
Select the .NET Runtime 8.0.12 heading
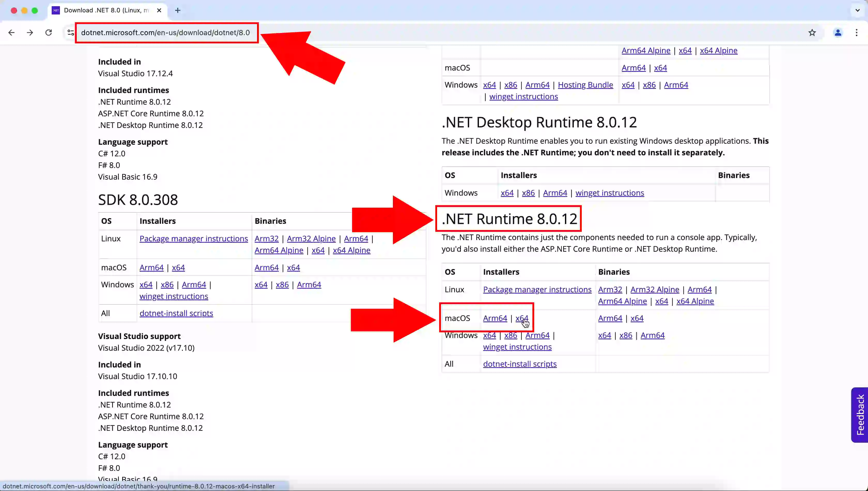[509, 219]
